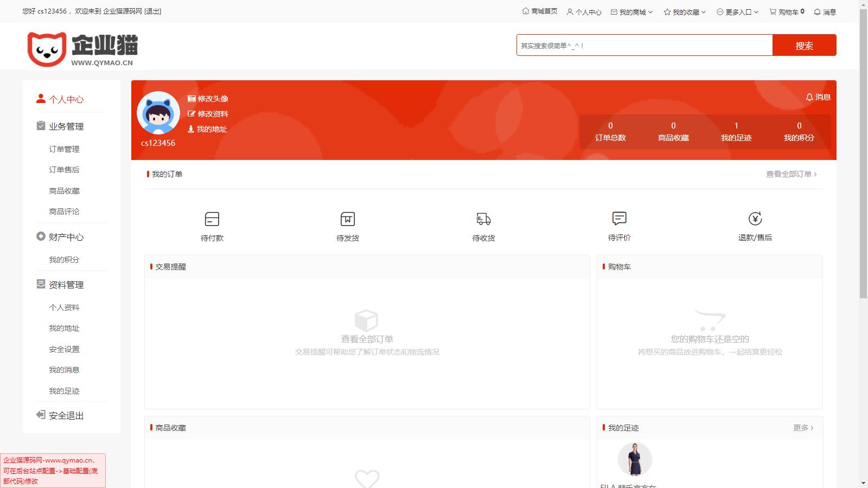This screenshot has width=868, height=488.
Task: Click the 商城首页 home icon
Action: (x=526, y=11)
